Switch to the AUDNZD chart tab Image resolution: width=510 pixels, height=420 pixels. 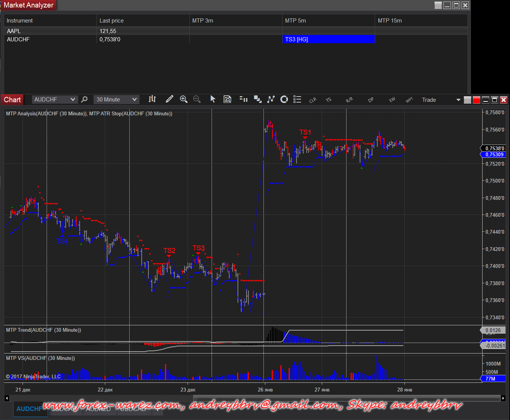[98, 409]
